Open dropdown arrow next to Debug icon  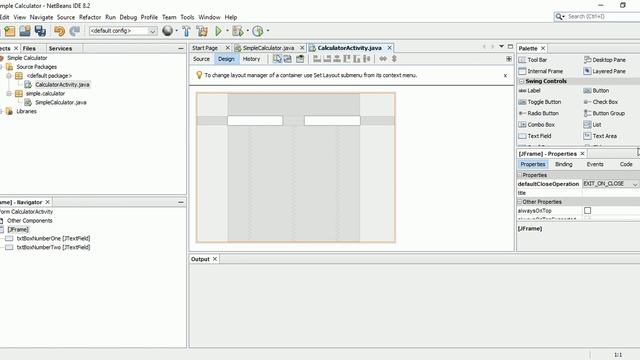pyautogui.click(x=247, y=31)
